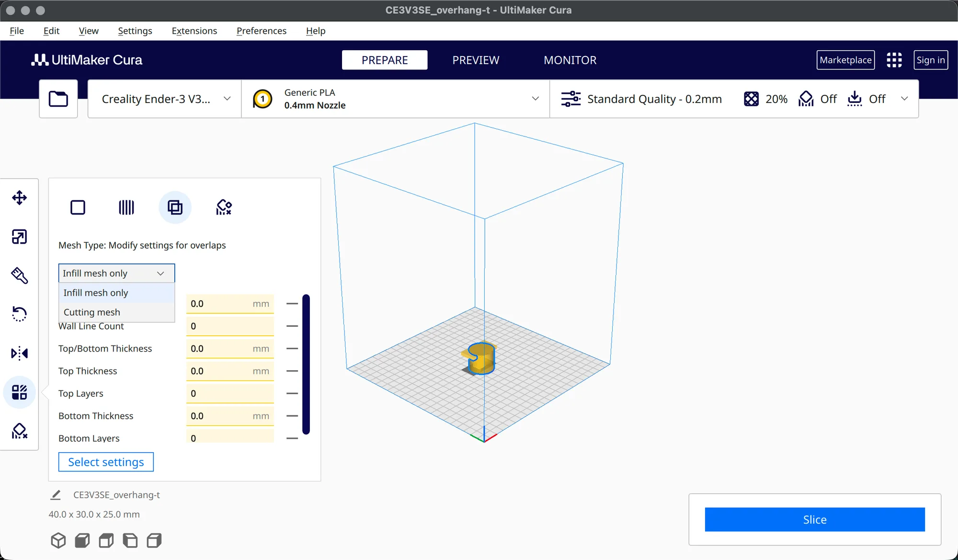Switch to right side view camera preset

pyautogui.click(x=154, y=540)
